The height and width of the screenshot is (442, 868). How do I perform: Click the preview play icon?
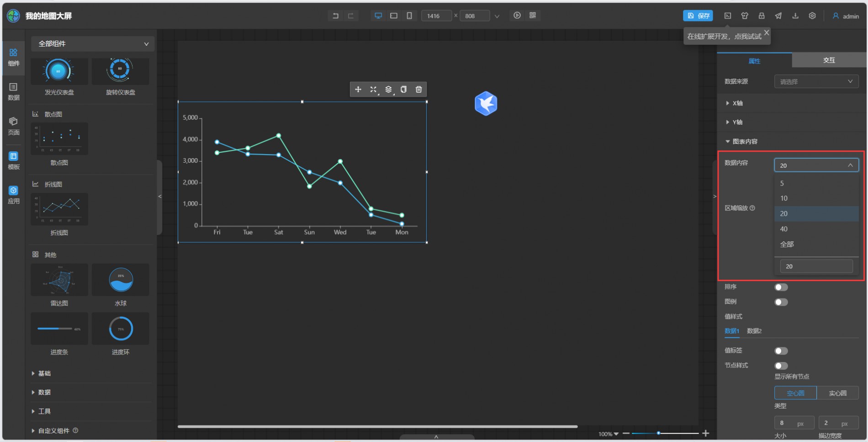[517, 16]
